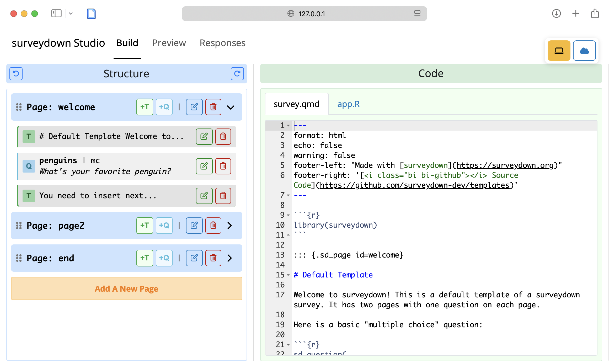Fold the R chunk at line 9
Screen dimensions: 609x364
(288, 215)
